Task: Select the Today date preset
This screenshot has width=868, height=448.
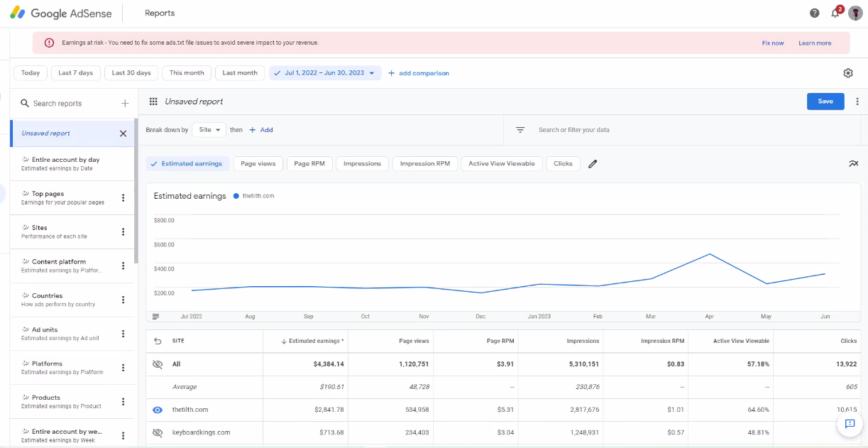Action: (31, 73)
